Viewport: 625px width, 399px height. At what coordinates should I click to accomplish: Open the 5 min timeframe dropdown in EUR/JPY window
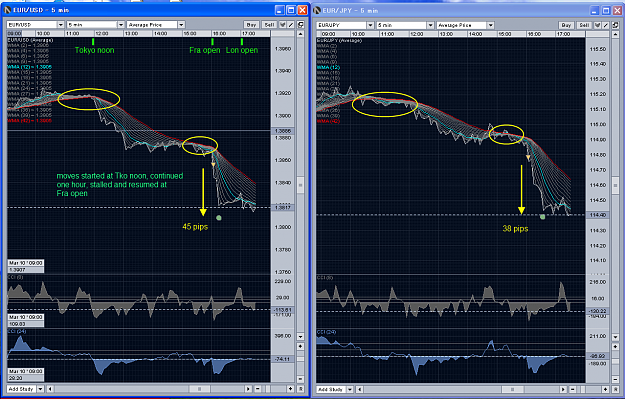tap(405, 25)
